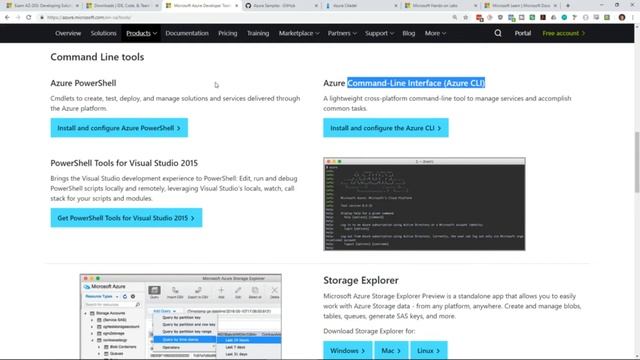Screen dimensions: 640x360
Task: Go to the Documentation page
Action: (x=187, y=33)
